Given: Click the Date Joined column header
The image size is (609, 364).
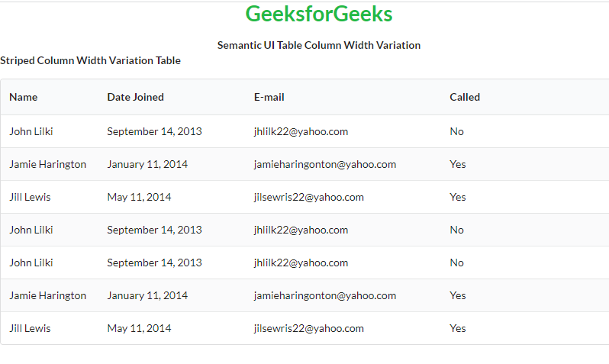Looking at the screenshot, I should click(135, 97).
